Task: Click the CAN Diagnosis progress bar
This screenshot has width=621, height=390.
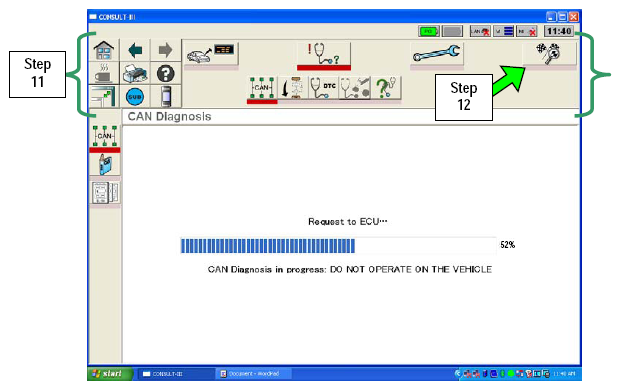Action: (x=338, y=245)
